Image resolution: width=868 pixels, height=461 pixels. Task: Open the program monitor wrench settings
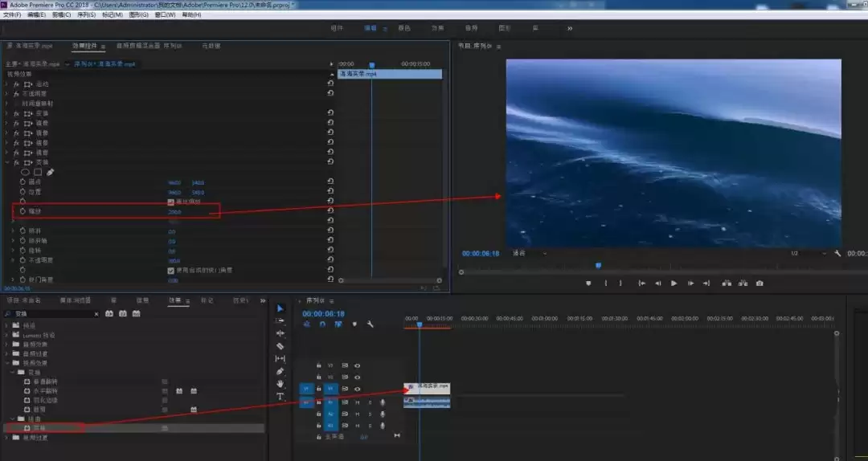[x=837, y=253]
